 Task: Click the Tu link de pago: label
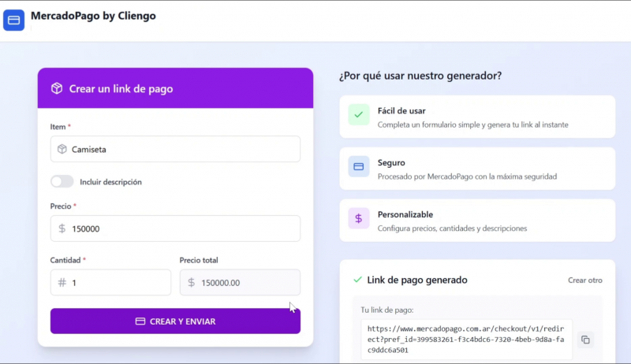387,310
